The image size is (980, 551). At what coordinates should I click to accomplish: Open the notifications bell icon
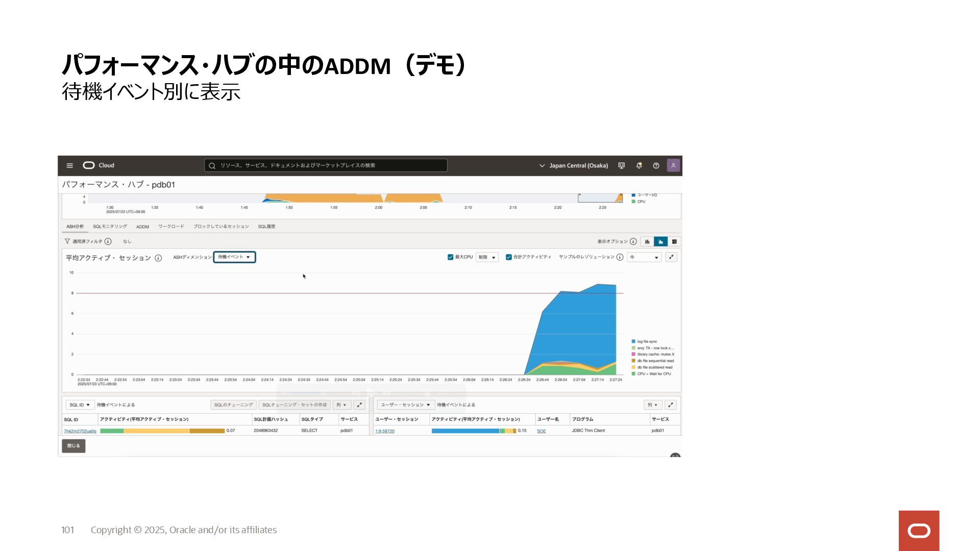pyautogui.click(x=639, y=166)
